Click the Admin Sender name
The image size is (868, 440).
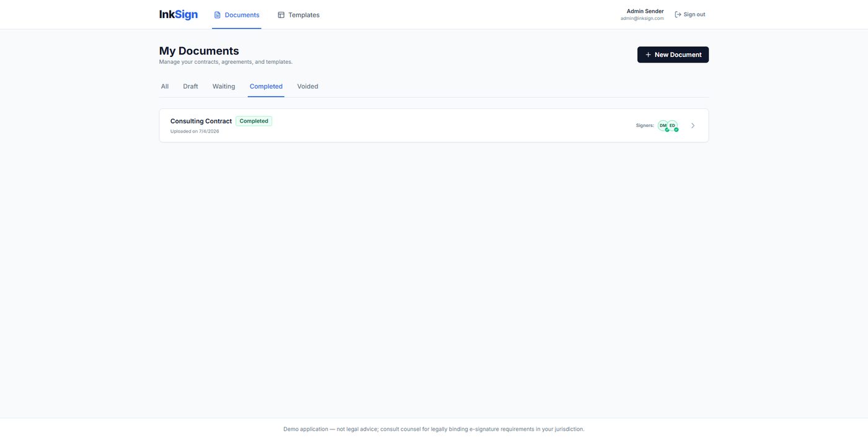pos(645,11)
